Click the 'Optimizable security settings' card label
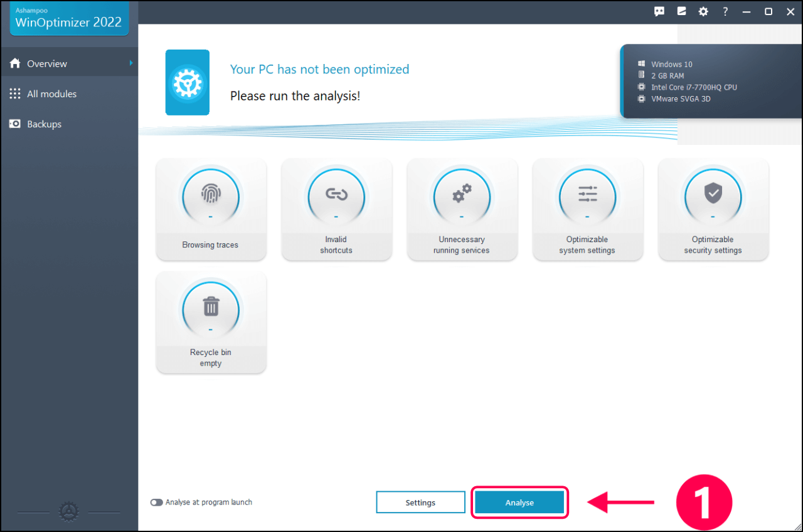This screenshot has width=803, height=532. coord(713,245)
